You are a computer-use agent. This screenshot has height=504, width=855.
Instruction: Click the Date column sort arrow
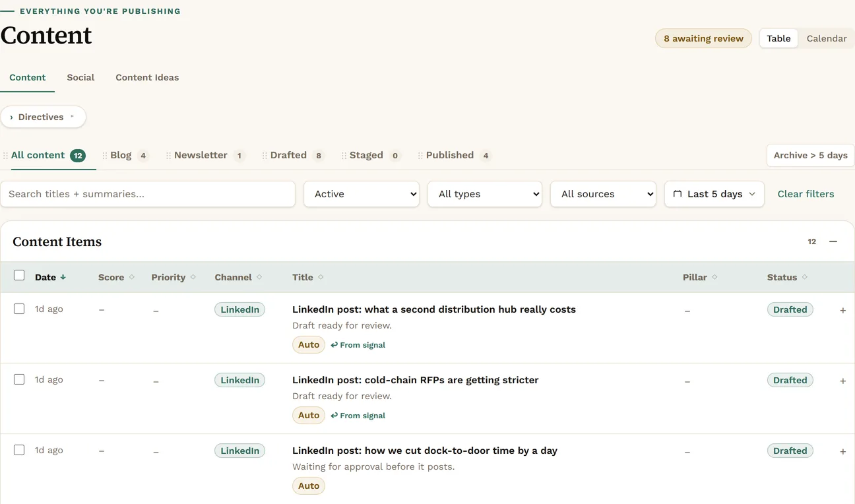(x=63, y=278)
